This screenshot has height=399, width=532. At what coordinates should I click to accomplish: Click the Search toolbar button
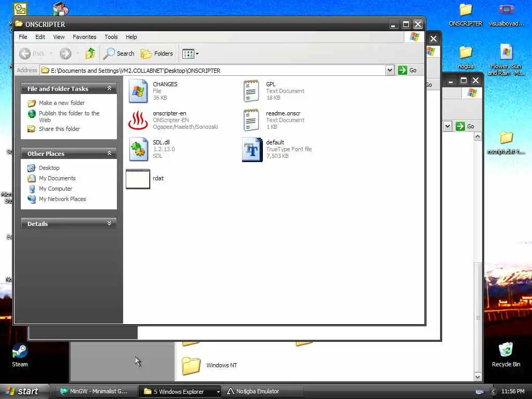click(119, 54)
